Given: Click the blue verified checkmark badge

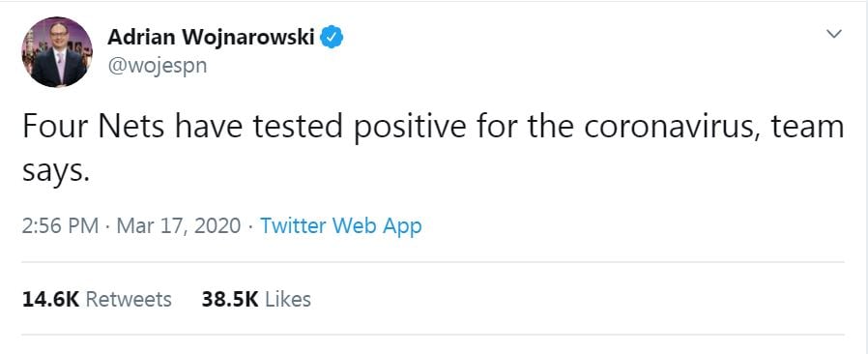Looking at the screenshot, I should click(x=333, y=38).
